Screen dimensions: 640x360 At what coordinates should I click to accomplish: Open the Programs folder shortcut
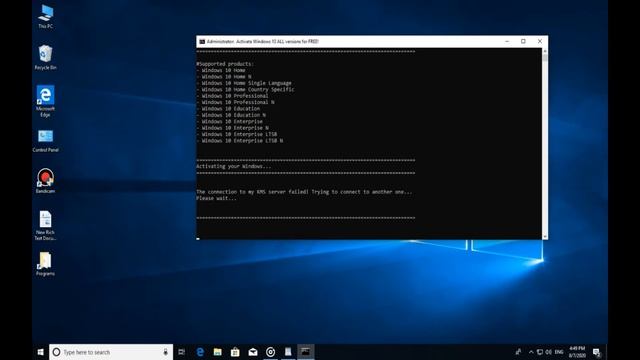coord(45,264)
